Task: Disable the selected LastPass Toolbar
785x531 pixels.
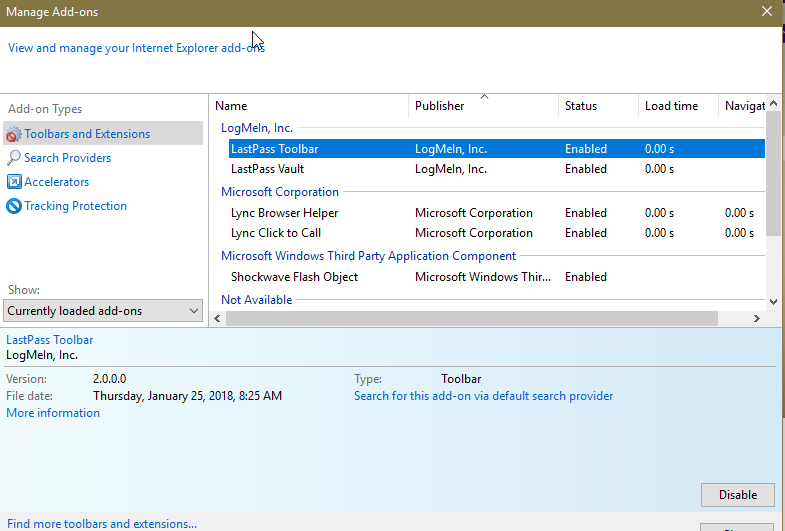Action: click(x=737, y=495)
